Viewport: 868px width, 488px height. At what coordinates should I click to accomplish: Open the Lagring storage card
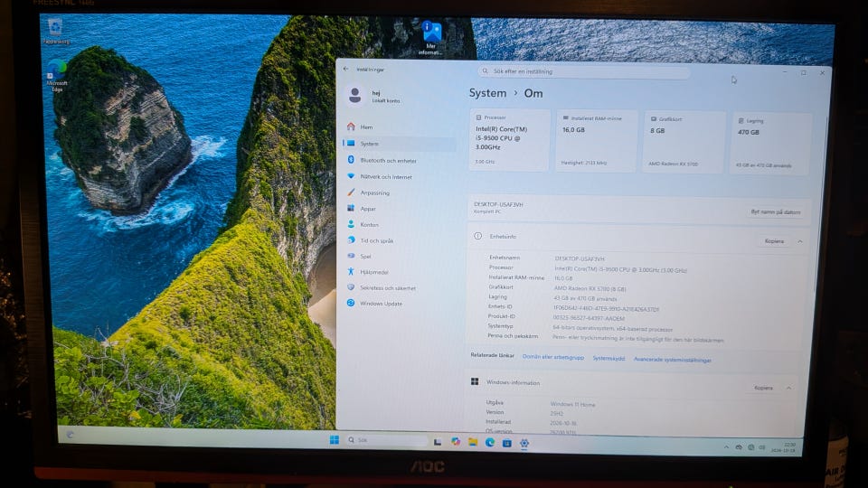click(770, 144)
